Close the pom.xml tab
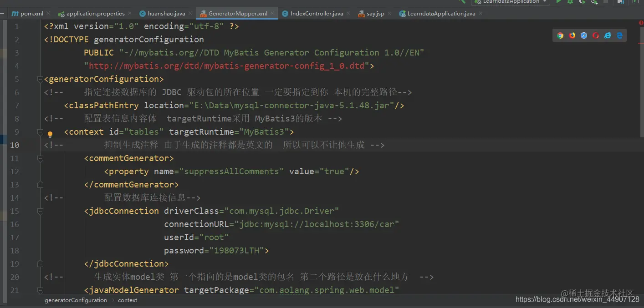The height and width of the screenshot is (308, 644). [x=48, y=14]
